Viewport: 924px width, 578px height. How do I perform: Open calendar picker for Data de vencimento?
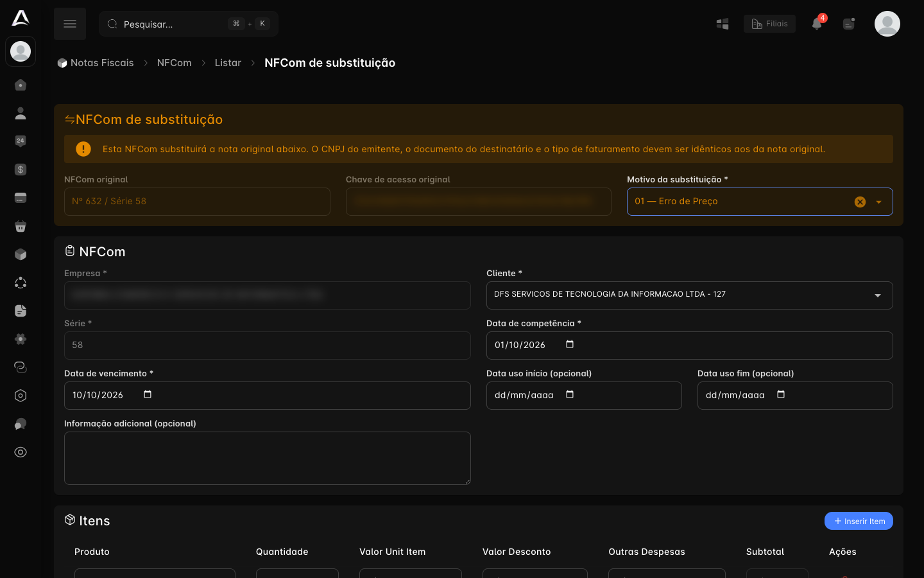click(x=148, y=395)
